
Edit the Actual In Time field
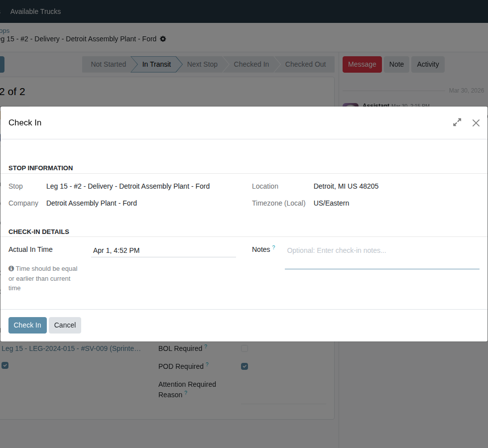click(x=163, y=250)
